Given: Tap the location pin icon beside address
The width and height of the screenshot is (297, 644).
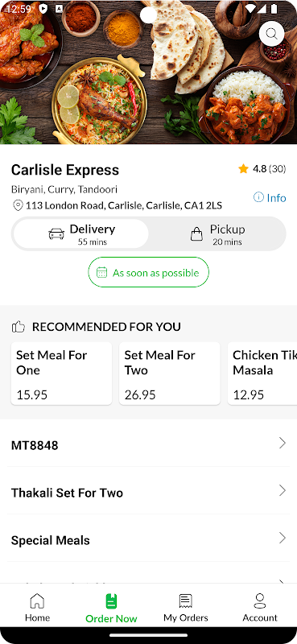Looking at the screenshot, I should [18, 205].
